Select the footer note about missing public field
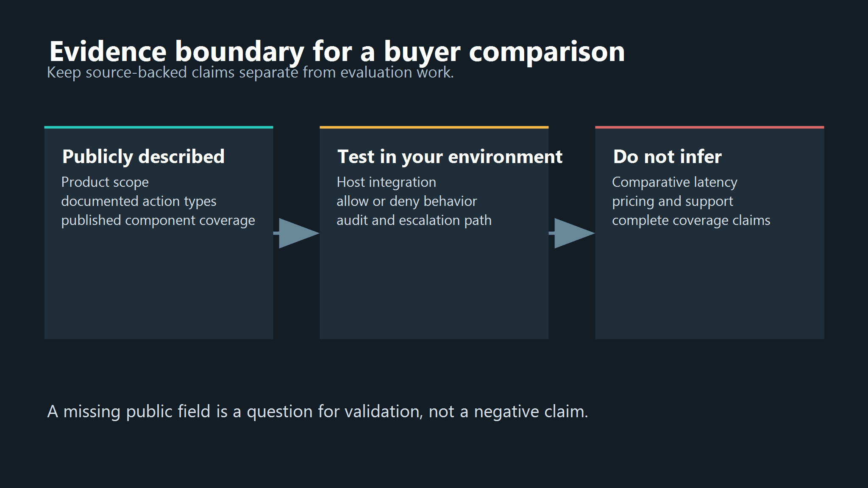 point(317,412)
